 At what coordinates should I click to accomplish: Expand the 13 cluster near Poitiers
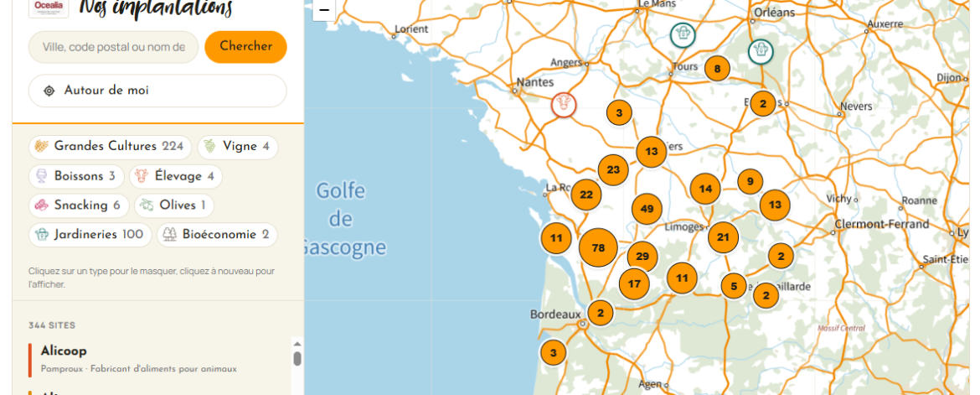coord(652,152)
